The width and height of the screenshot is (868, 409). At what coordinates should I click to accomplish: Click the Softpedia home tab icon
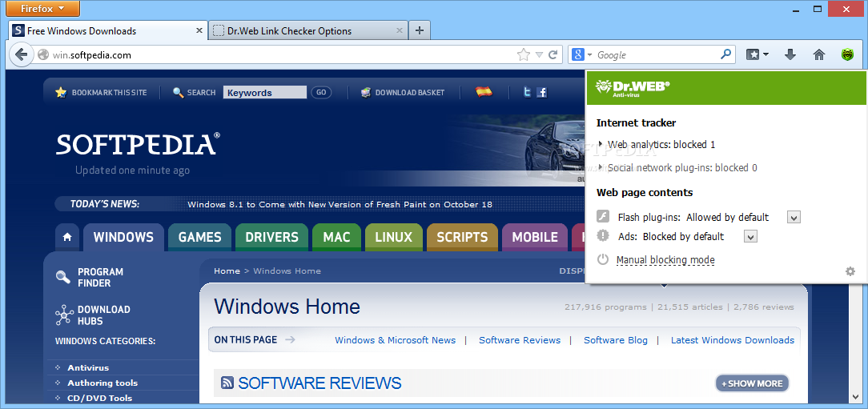pos(67,237)
